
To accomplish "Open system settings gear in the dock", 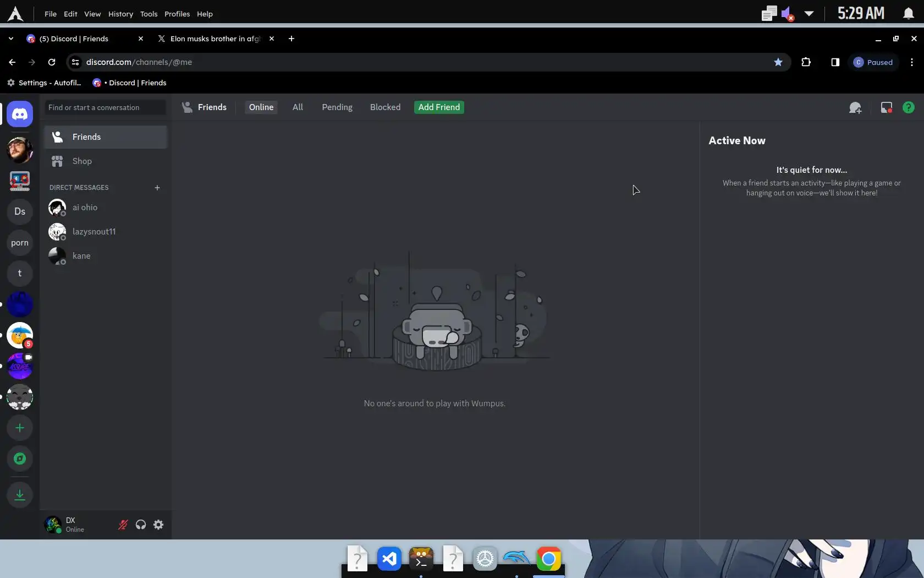I will 485,559.
